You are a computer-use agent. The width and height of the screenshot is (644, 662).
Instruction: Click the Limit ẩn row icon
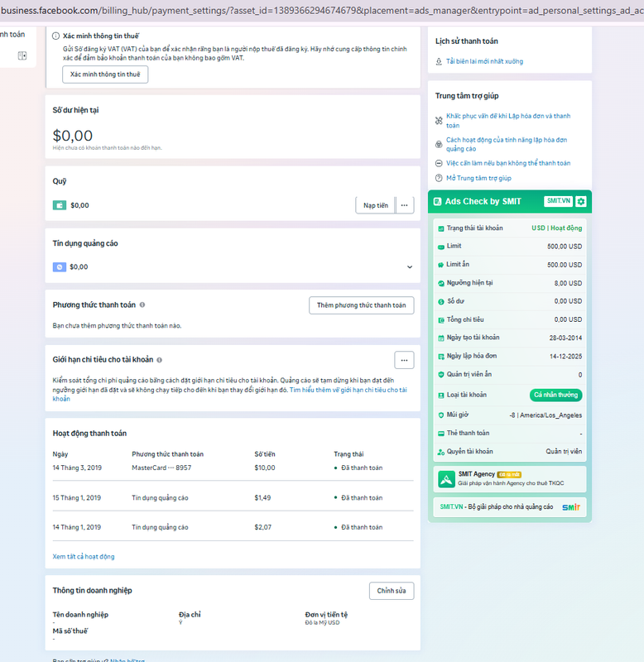[441, 265]
